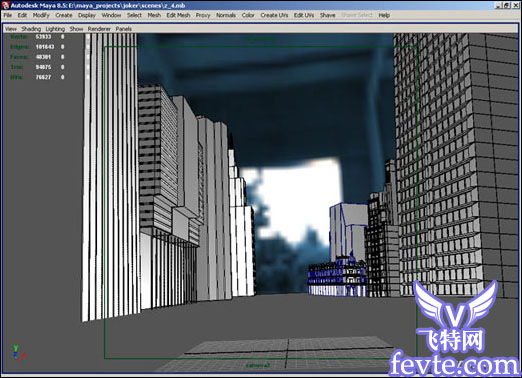Open the viewport Show menu
This screenshot has width=522, height=378.
pyautogui.click(x=76, y=29)
